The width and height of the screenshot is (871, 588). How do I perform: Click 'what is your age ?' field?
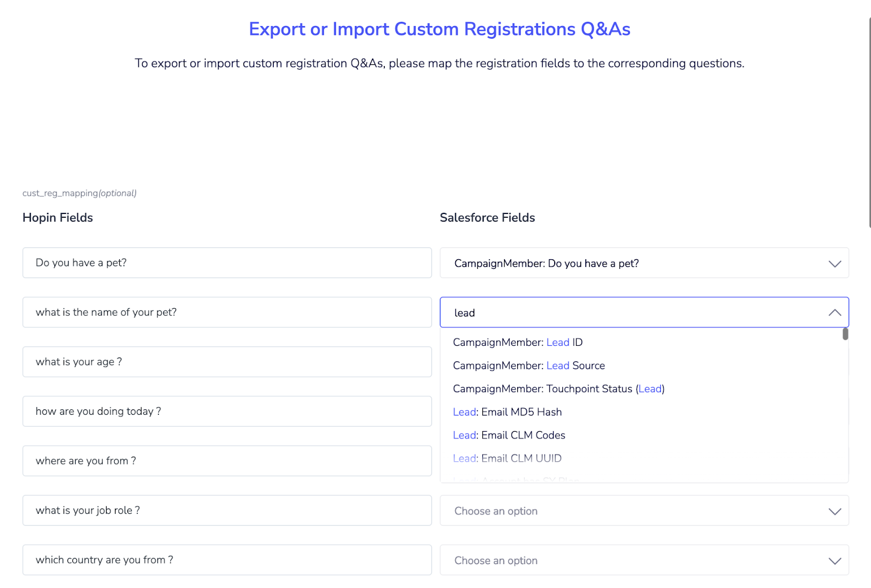point(227,362)
